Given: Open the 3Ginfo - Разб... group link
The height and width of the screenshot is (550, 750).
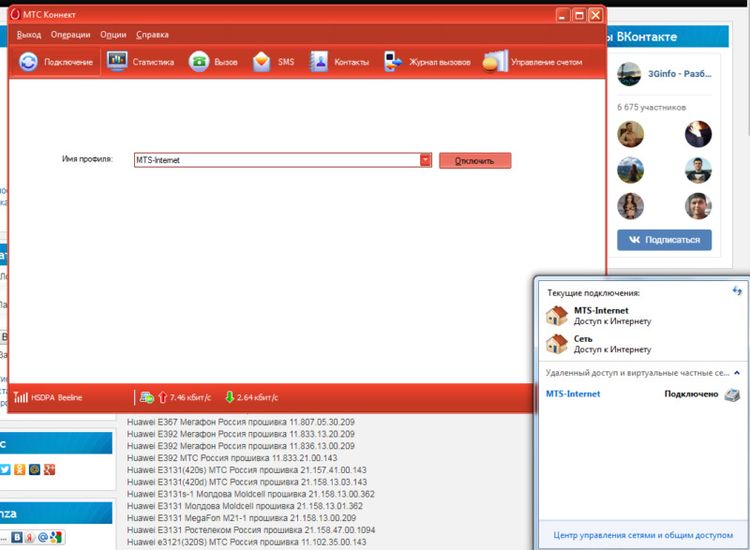Looking at the screenshot, I should (679, 74).
